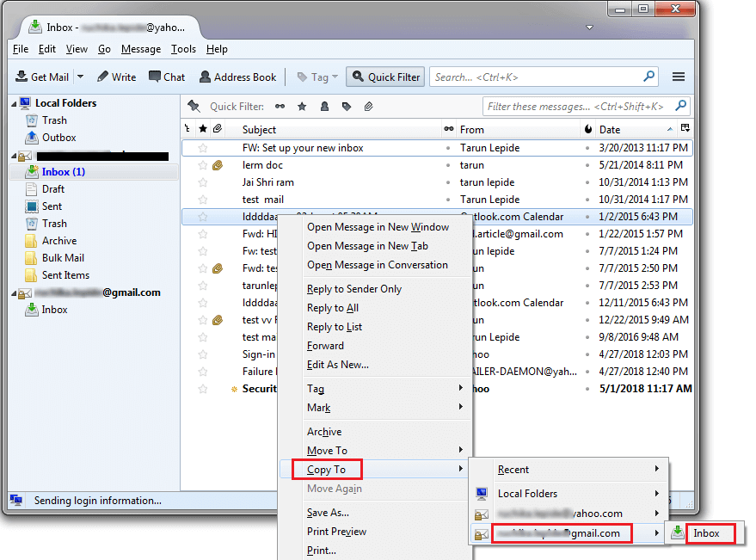Open the hamburger application menu
Screen dimensions: 756x560
(678, 77)
